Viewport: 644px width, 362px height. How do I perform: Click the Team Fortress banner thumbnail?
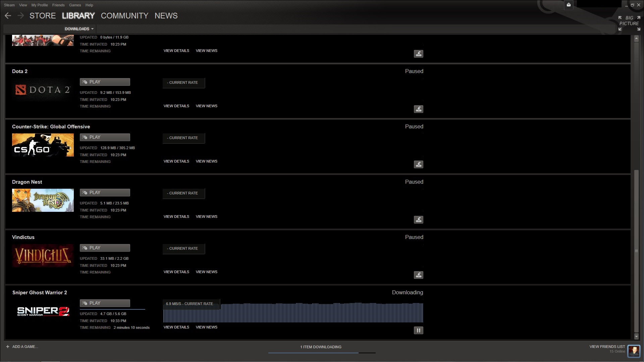[x=43, y=40]
